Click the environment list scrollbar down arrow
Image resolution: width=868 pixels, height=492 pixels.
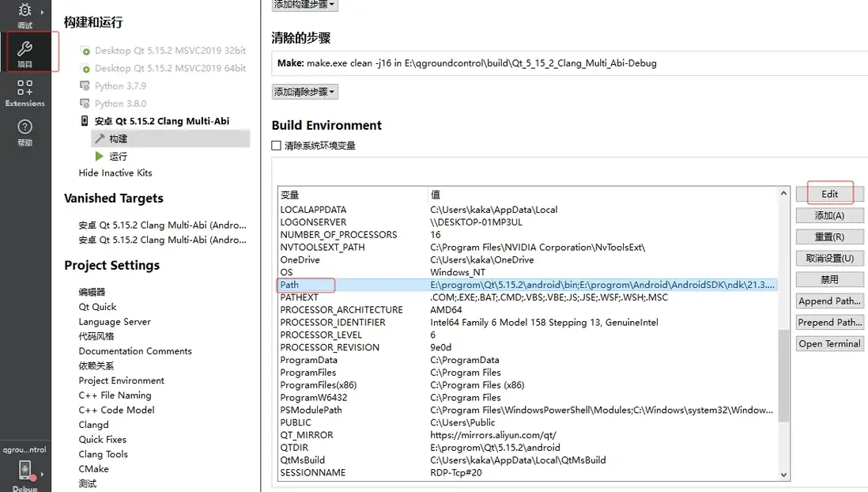tap(783, 475)
